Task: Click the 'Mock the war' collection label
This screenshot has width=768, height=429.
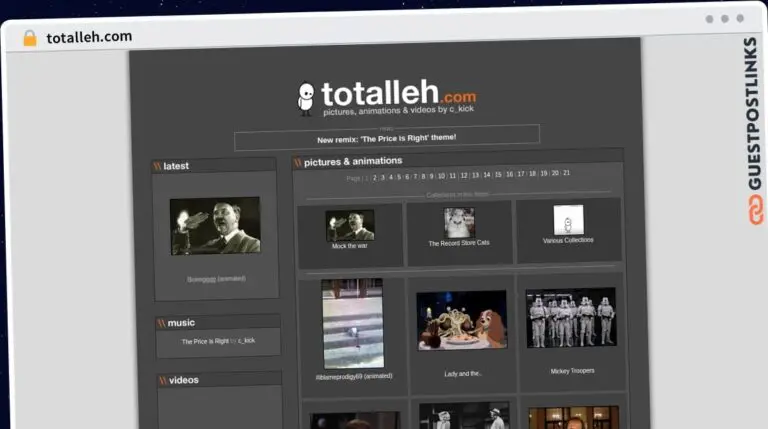Action: pos(349,246)
